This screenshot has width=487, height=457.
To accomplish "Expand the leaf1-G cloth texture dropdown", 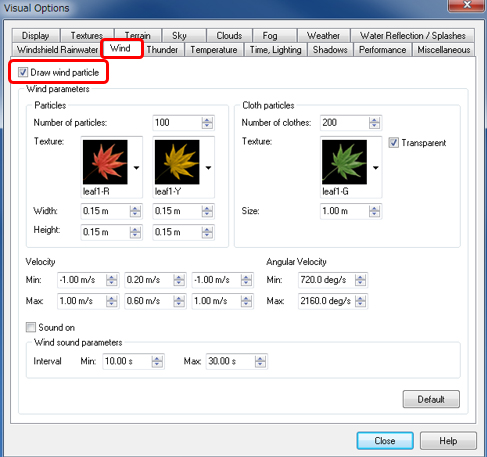I will tap(376, 168).
